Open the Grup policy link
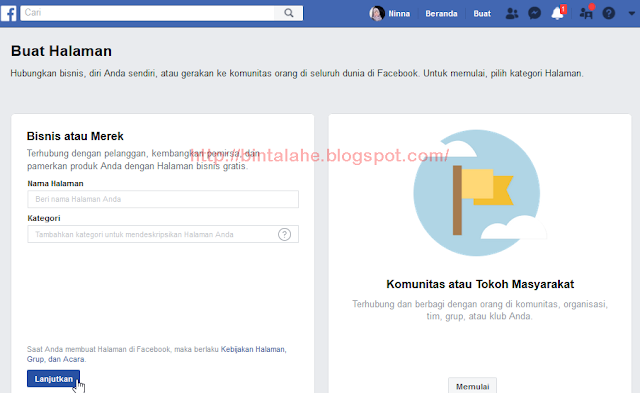The width and height of the screenshot is (640, 393). pos(35,359)
